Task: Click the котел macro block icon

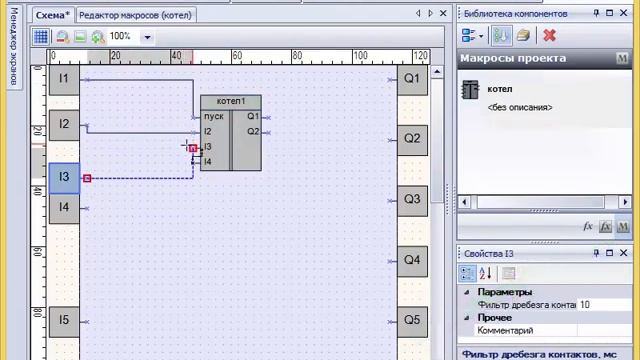Action: [470, 89]
